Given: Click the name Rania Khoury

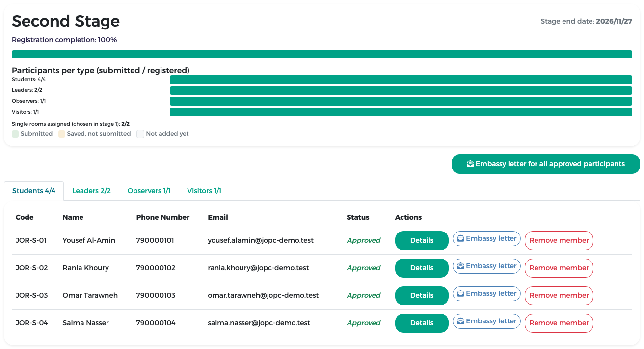Looking at the screenshot, I should (86, 268).
